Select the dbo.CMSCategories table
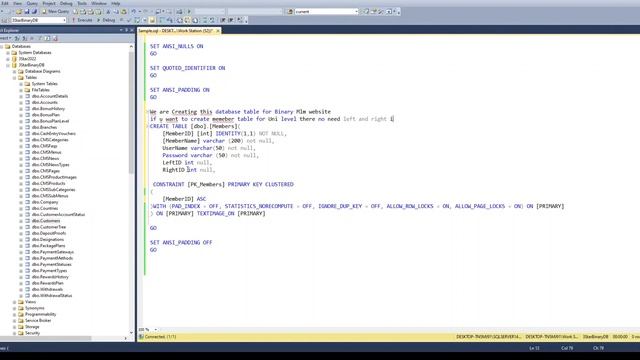Image resolution: width=640 pixels, height=360 pixels. (50, 140)
